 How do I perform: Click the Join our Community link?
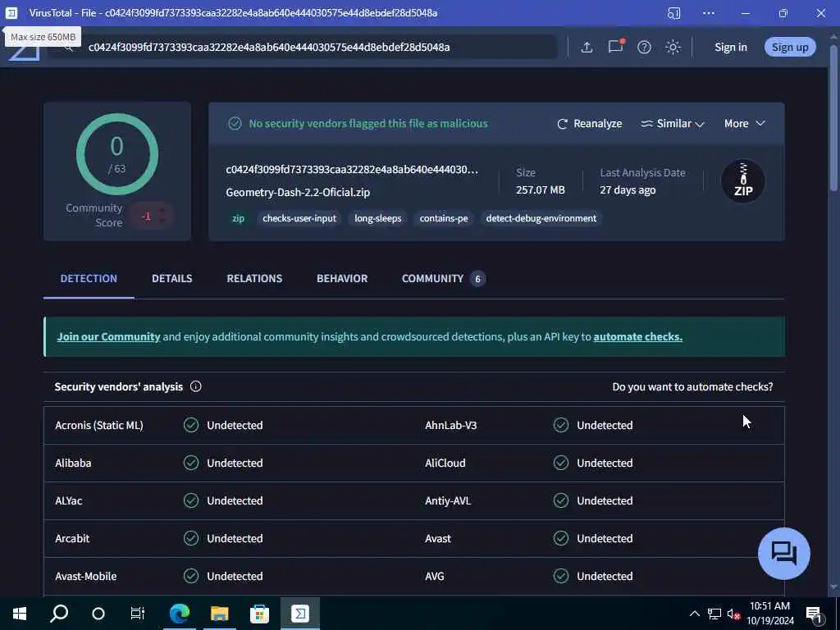click(x=109, y=337)
